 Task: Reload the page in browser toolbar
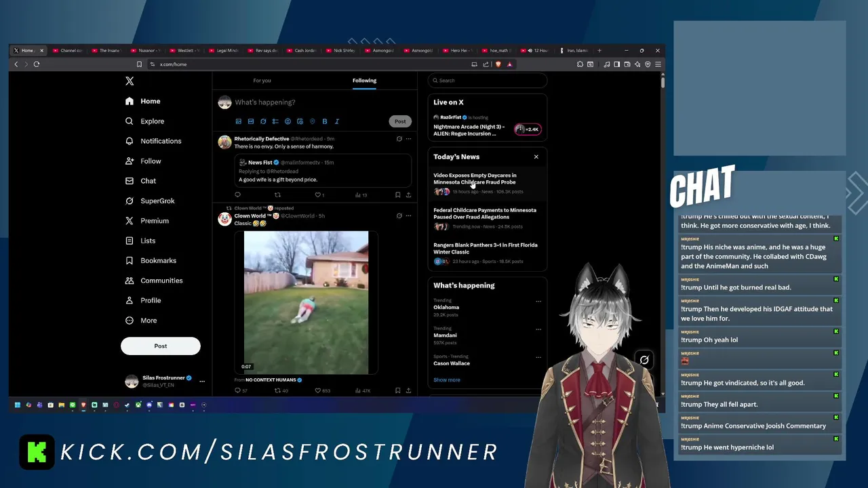37,64
